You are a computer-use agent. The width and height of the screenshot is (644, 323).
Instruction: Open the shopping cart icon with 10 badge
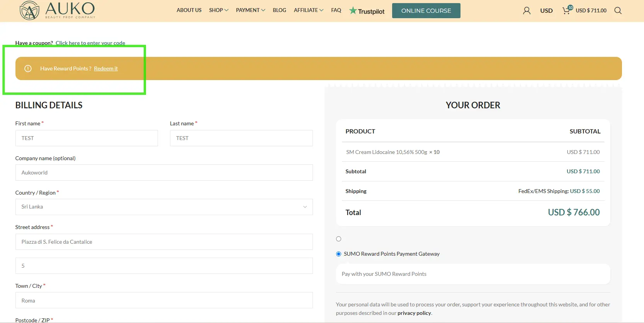point(567,10)
